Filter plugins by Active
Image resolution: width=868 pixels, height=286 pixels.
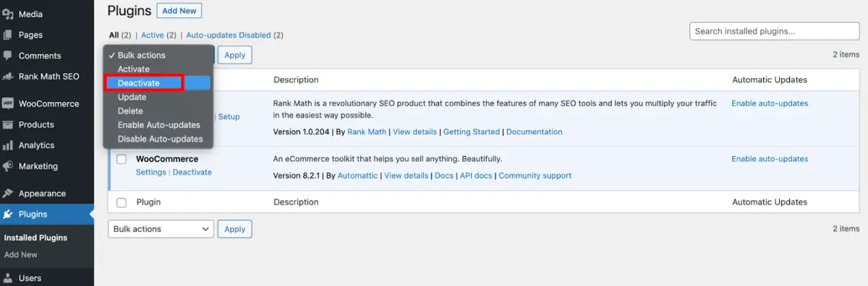pos(153,35)
